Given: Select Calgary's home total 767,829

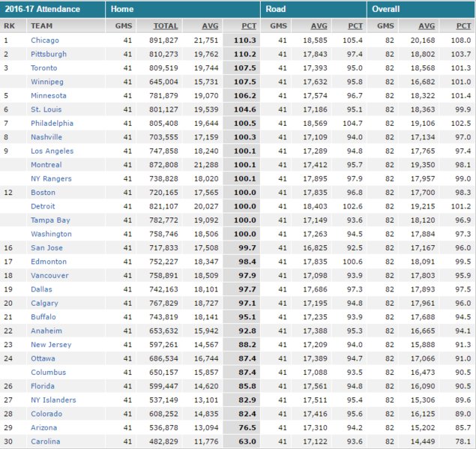Looking at the screenshot, I should pos(163,304).
